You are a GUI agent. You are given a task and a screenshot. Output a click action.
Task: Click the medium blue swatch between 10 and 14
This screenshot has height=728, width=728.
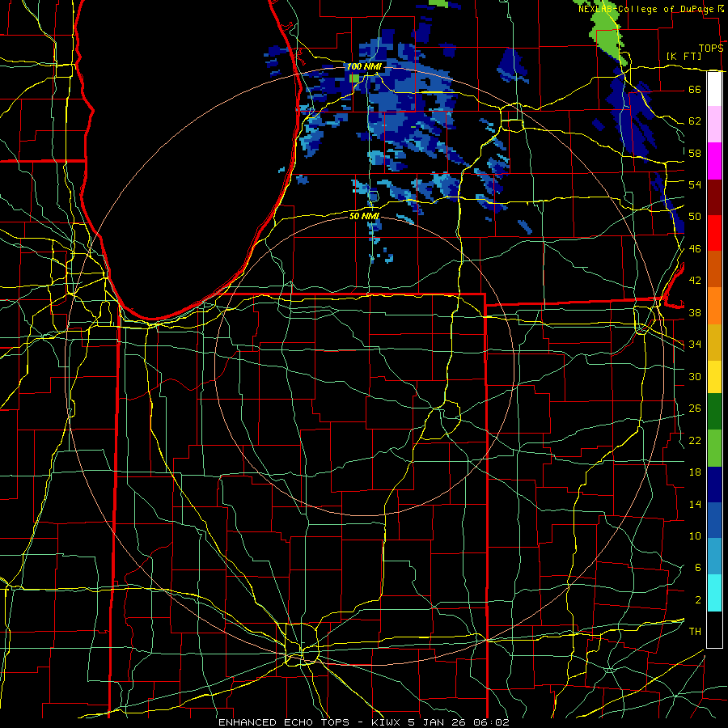pyautogui.click(x=714, y=520)
